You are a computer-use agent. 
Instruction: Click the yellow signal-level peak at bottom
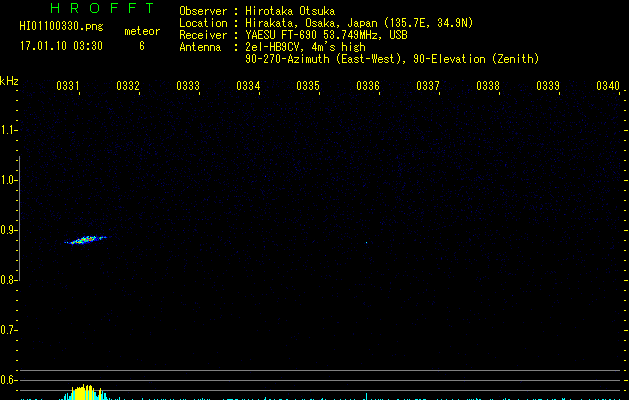tap(85, 392)
